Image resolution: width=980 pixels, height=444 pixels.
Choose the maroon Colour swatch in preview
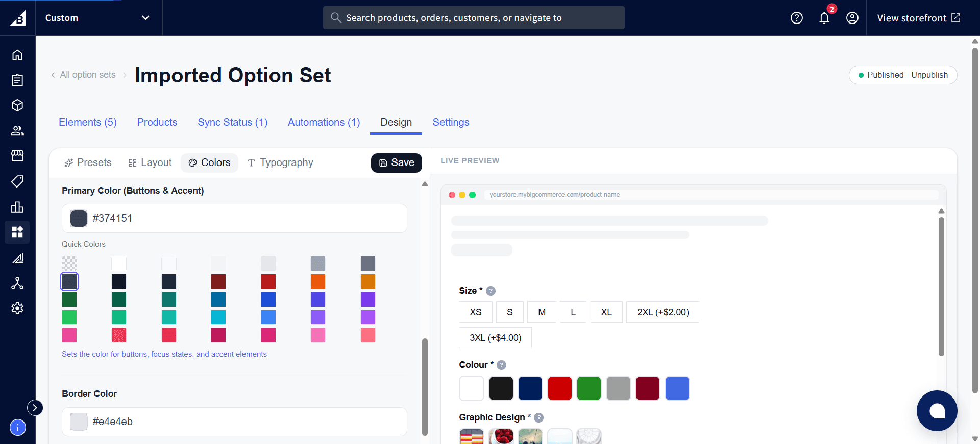[x=648, y=388]
